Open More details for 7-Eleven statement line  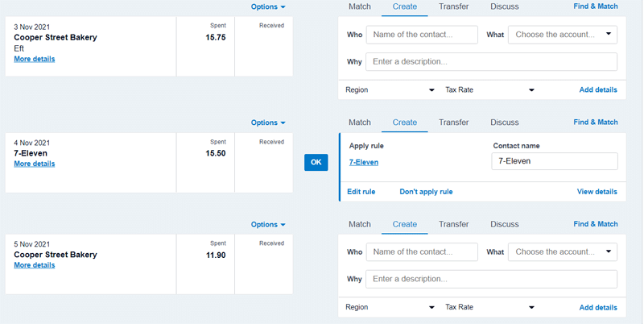(34, 164)
